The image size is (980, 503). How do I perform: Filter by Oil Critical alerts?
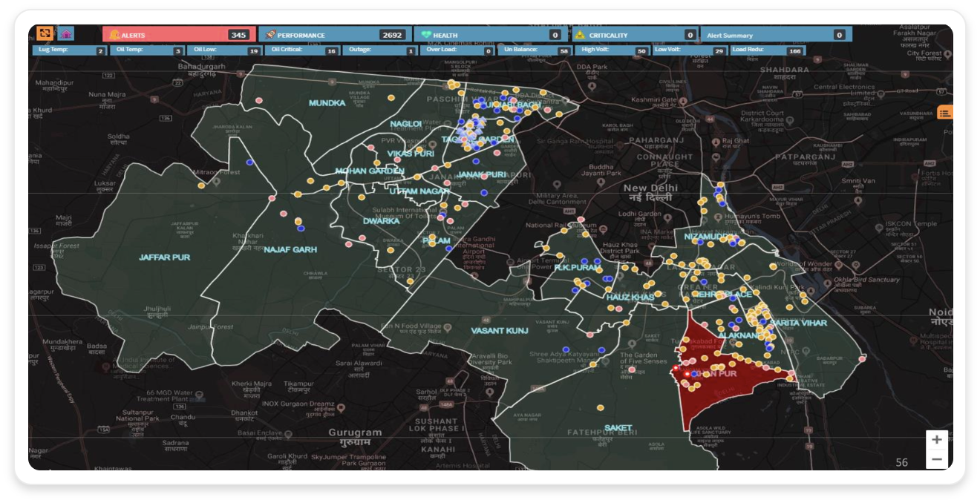302,50
